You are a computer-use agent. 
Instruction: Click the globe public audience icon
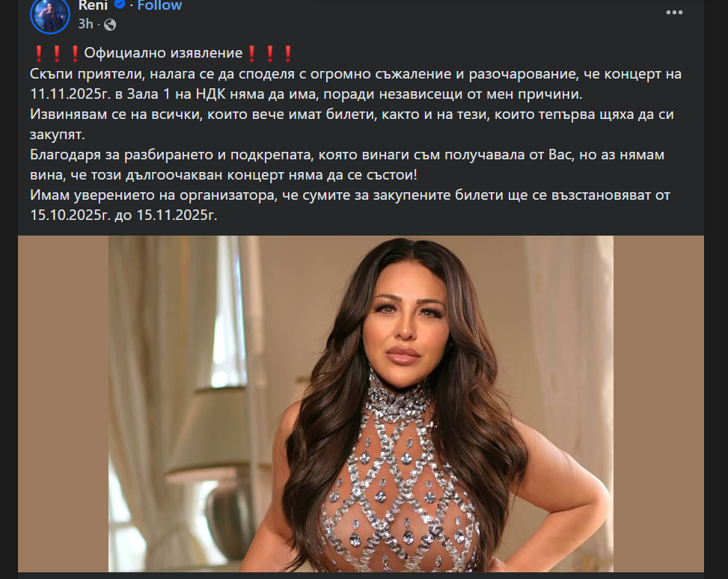click(109, 24)
